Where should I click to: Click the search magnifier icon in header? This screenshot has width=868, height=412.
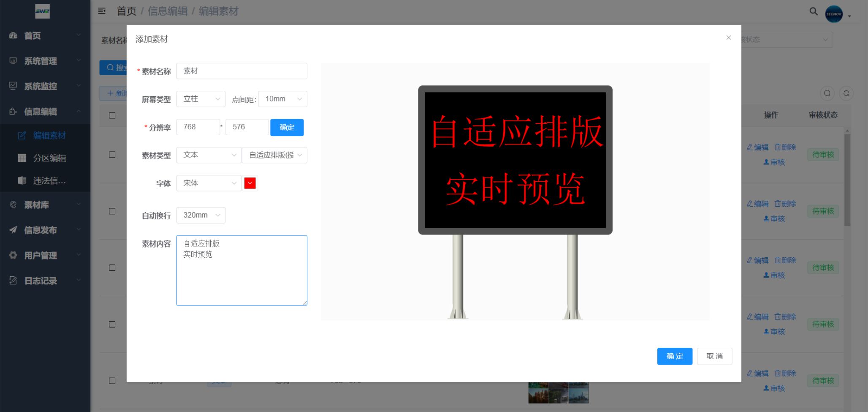813,11
